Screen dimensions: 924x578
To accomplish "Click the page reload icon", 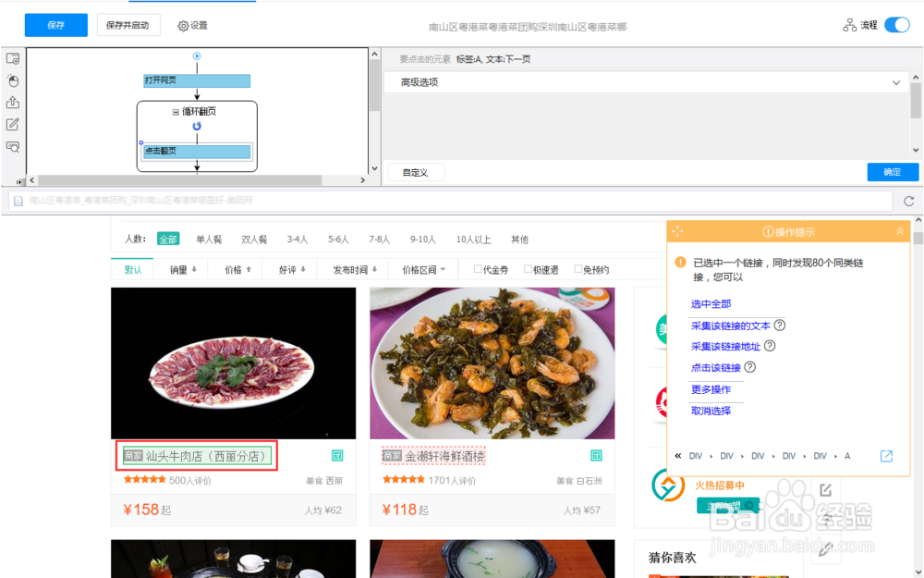I will coord(908,201).
